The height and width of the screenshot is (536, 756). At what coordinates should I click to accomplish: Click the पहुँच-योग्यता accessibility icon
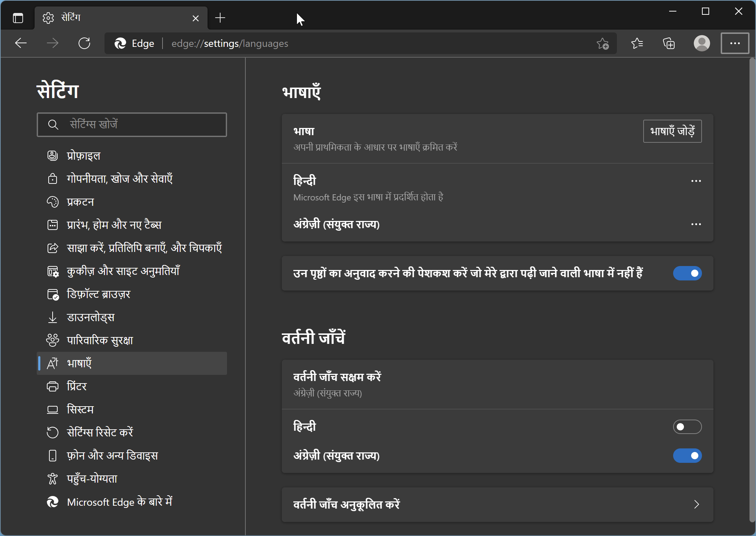[53, 479]
